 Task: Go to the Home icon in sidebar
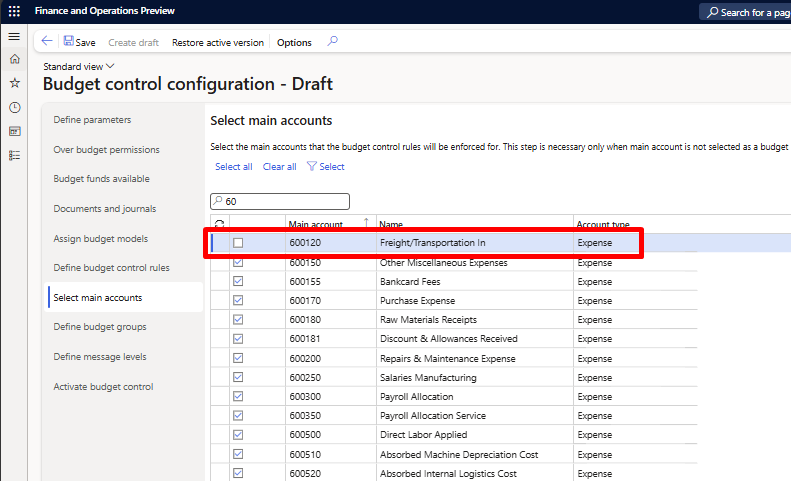[x=14, y=59]
